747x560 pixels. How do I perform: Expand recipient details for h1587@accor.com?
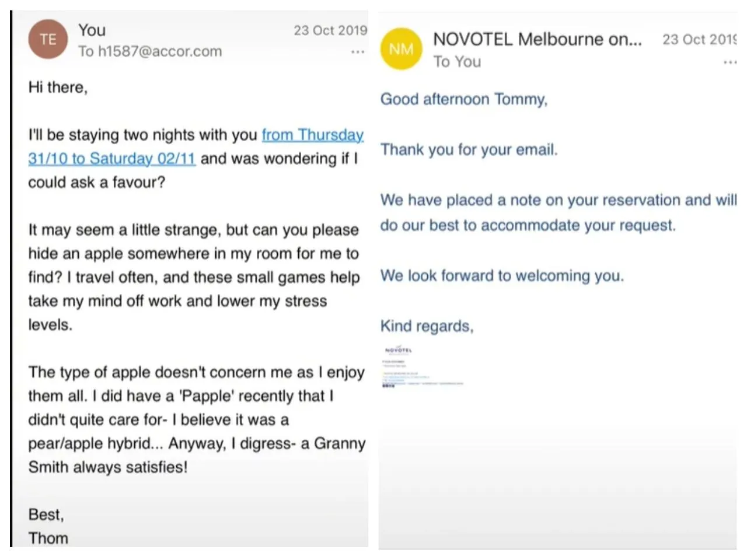pyautogui.click(x=150, y=51)
